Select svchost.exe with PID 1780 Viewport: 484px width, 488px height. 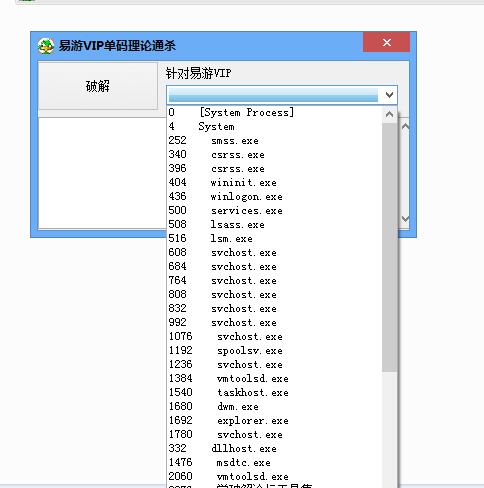tap(274, 434)
